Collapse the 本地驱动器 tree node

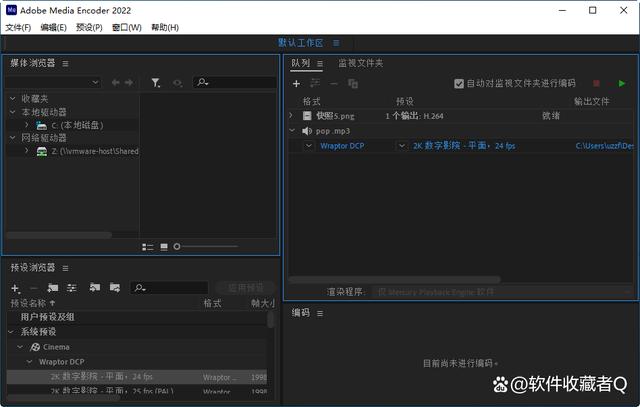(x=13, y=112)
